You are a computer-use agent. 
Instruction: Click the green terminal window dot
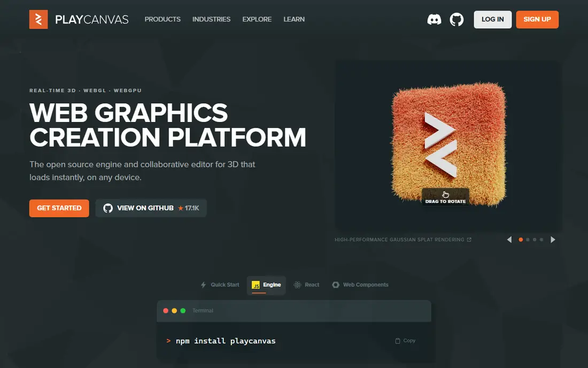[183, 311]
